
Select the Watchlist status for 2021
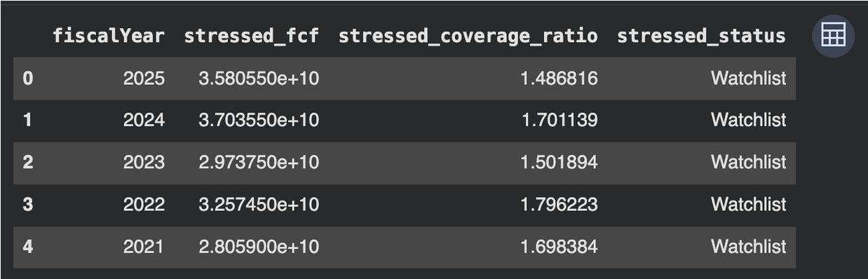[x=748, y=246]
